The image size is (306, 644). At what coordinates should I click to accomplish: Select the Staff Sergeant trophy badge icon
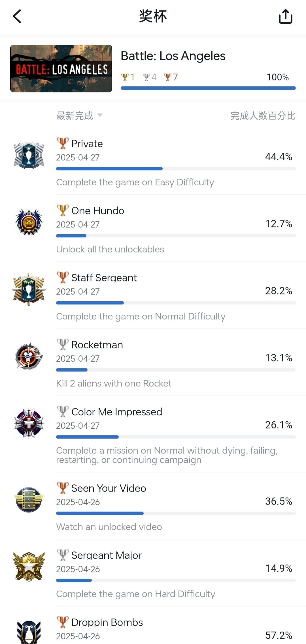[x=29, y=289]
